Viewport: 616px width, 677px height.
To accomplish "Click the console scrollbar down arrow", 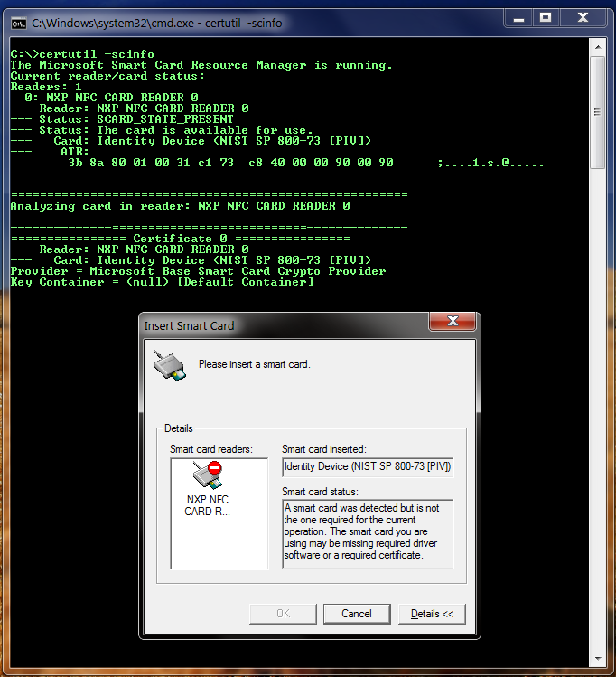I will click(598, 657).
